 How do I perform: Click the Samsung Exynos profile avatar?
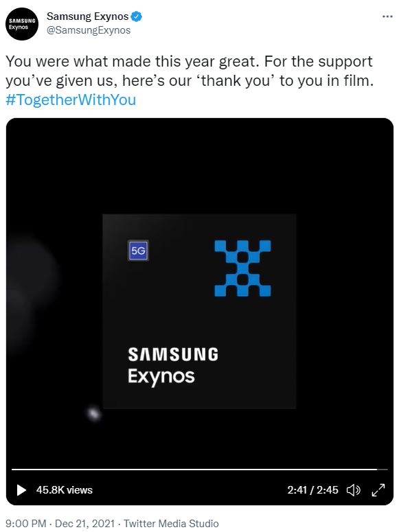22,24
